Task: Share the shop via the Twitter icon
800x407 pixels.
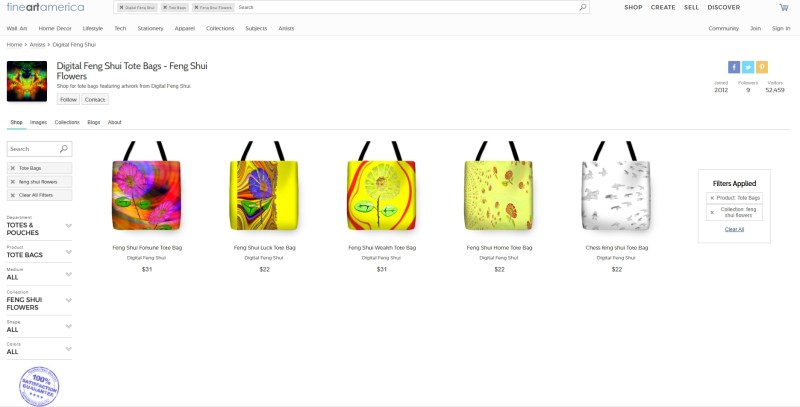Action: tap(747, 67)
